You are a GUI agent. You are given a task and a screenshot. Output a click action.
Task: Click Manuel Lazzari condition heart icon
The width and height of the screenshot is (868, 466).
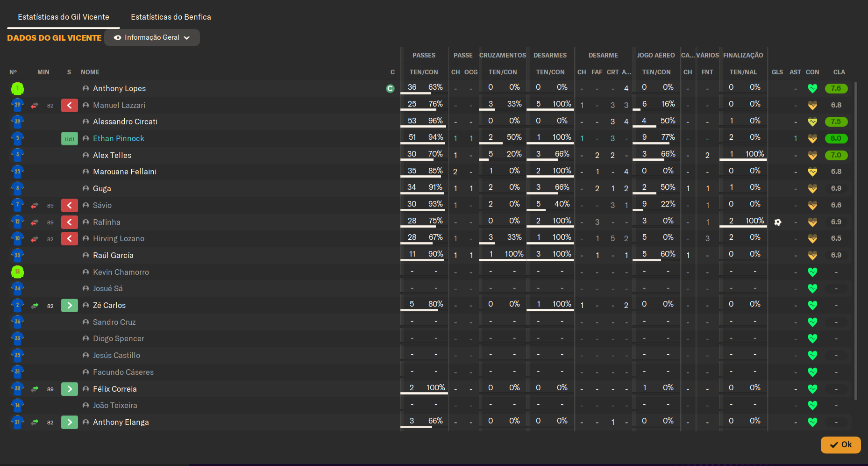click(812, 105)
